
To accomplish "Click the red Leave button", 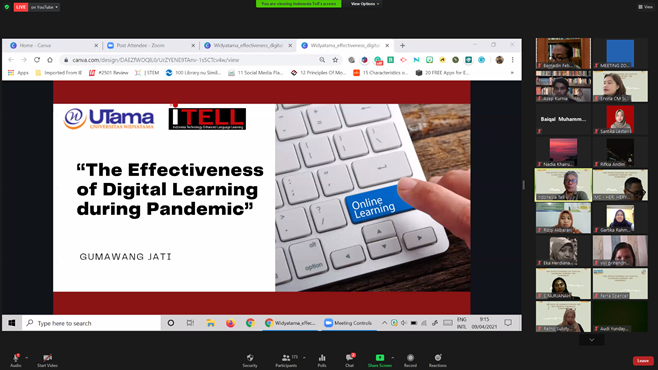I will (x=643, y=360).
